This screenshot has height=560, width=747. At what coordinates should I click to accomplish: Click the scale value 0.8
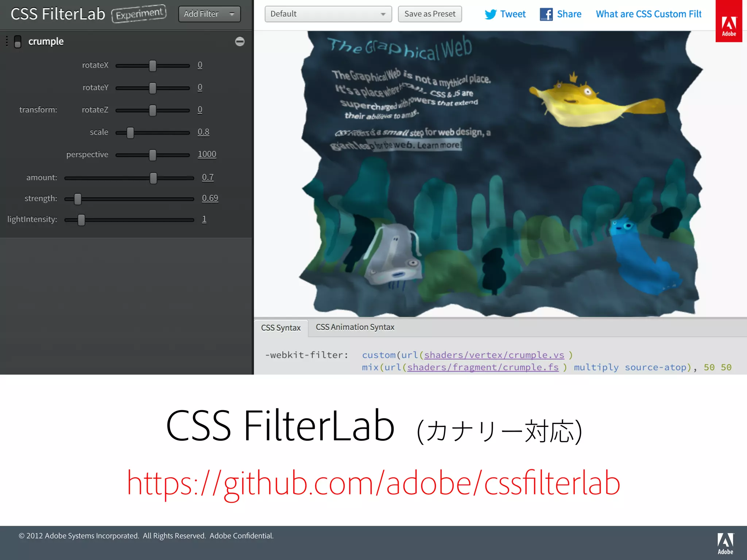(204, 132)
